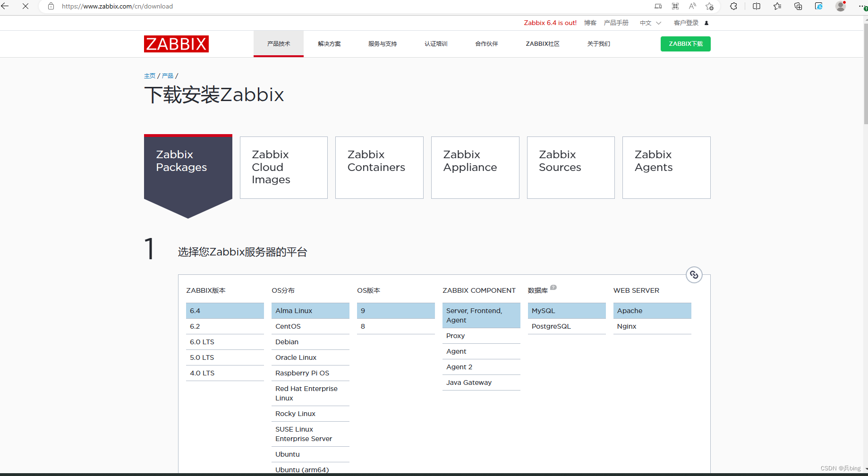Open 解决方案 navigation menu

(329, 43)
